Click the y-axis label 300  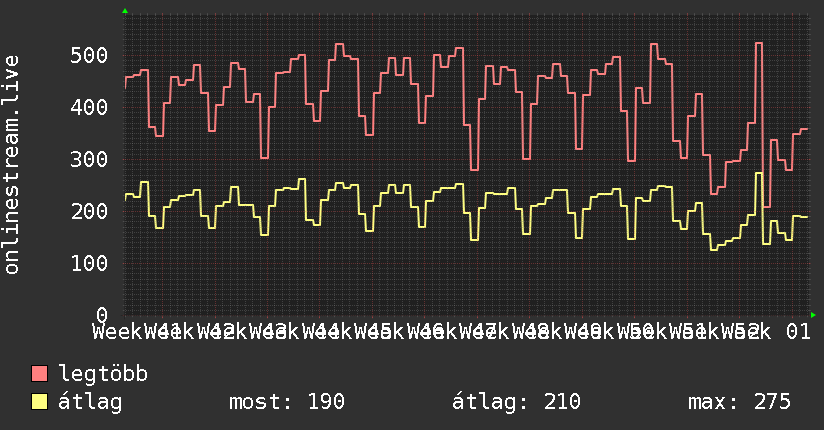pyautogui.click(x=89, y=159)
